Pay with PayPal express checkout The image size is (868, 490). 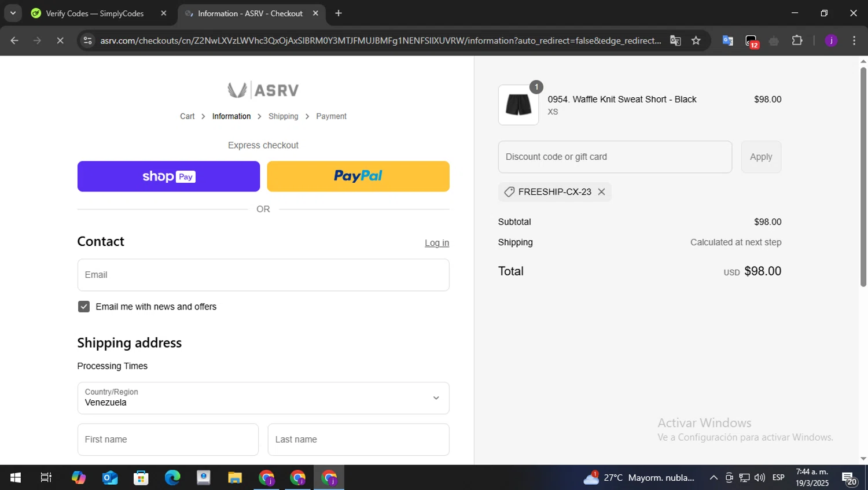pyautogui.click(x=358, y=176)
